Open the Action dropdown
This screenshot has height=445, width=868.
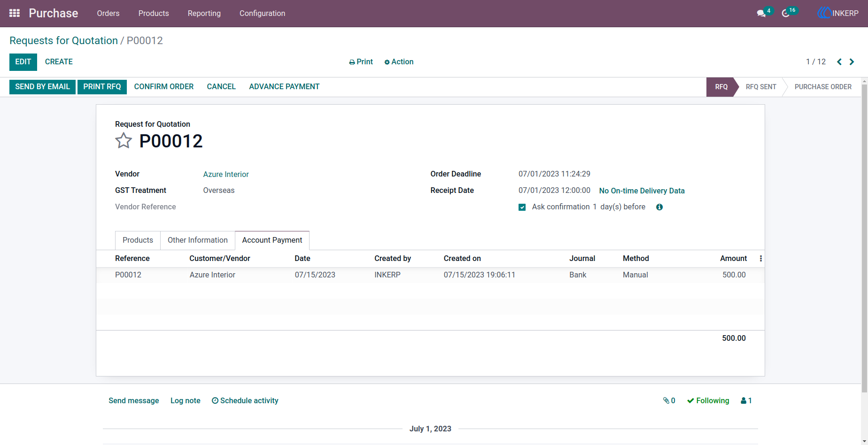click(399, 62)
